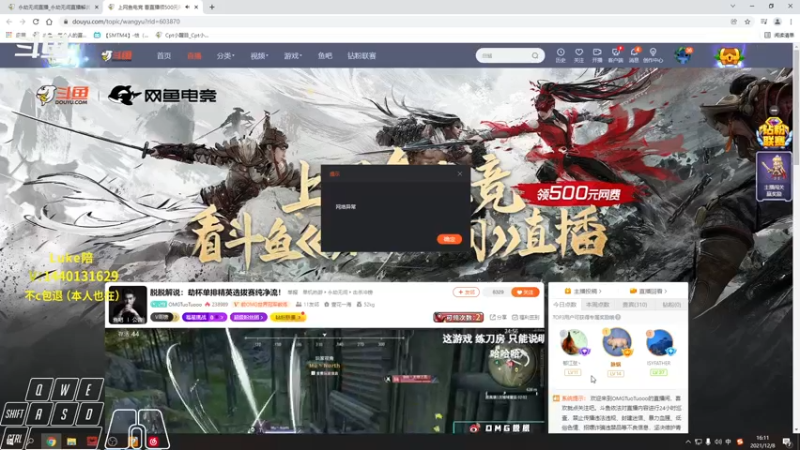Click the search magnifier icon
The width and height of the screenshot is (800, 450).
pos(535,56)
